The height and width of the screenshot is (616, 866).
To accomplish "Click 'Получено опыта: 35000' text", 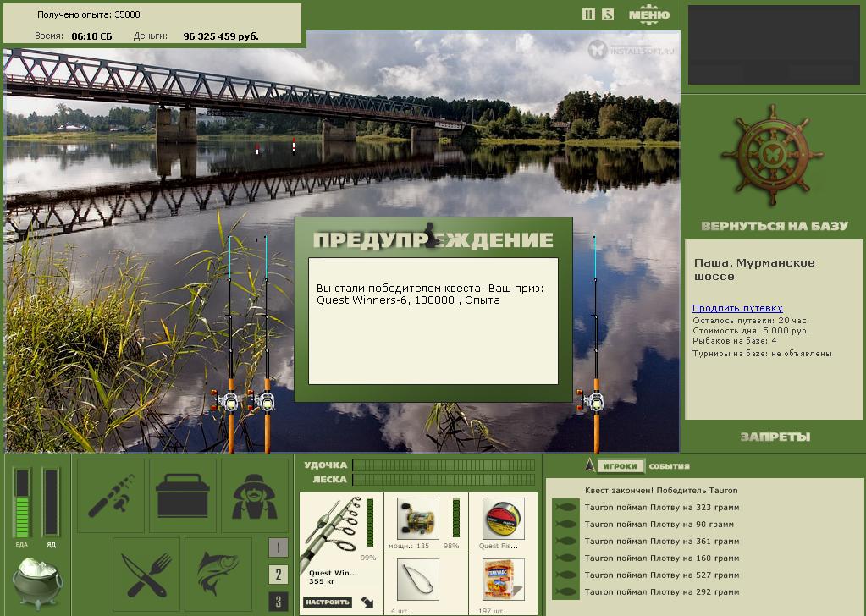I will coord(89,14).
